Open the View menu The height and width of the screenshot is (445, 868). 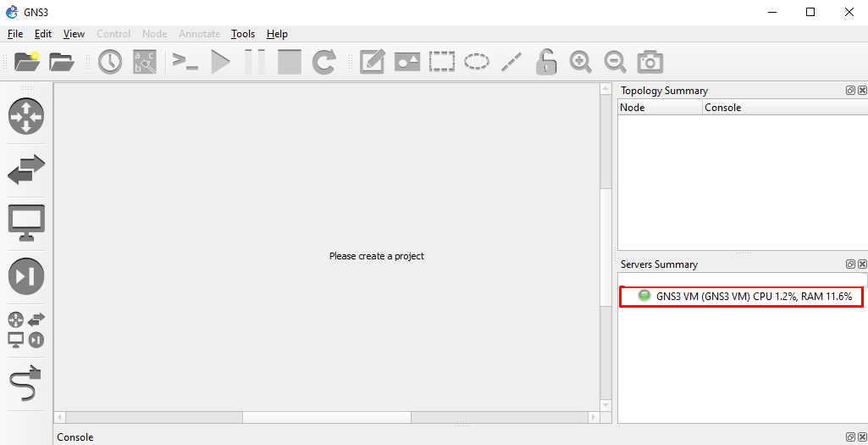74,34
